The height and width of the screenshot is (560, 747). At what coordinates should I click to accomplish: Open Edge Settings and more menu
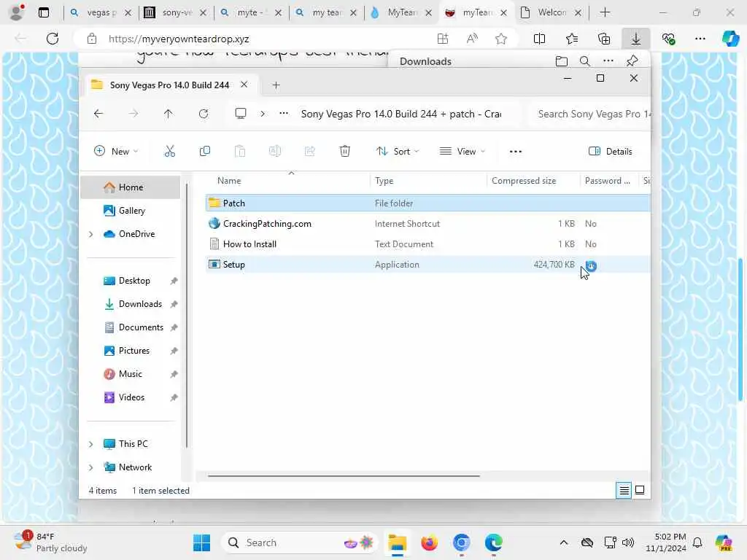[x=700, y=39]
